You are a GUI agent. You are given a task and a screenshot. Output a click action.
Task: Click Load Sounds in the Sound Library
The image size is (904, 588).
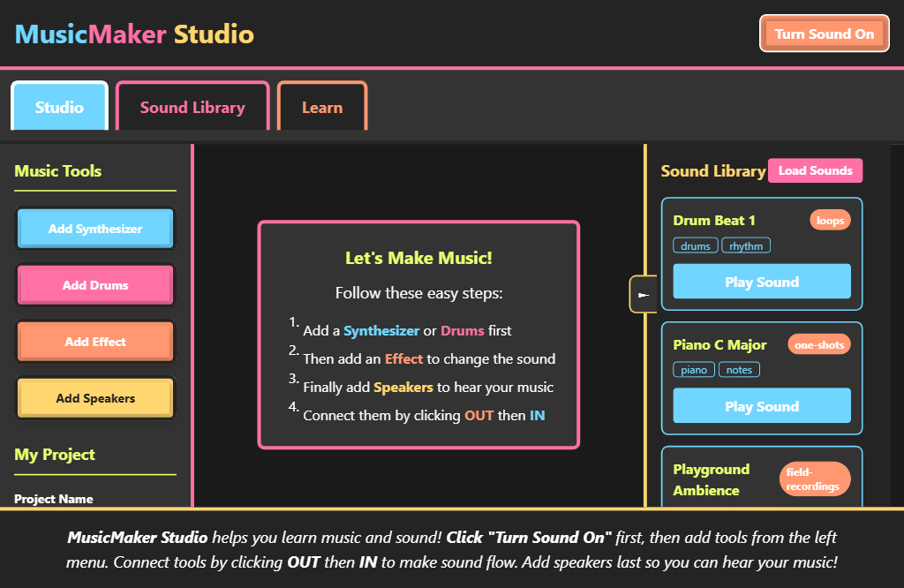[x=815, y=170]
